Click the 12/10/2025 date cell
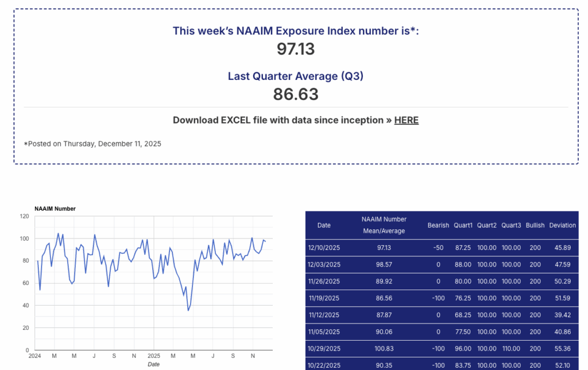 [x=324, y=248]
